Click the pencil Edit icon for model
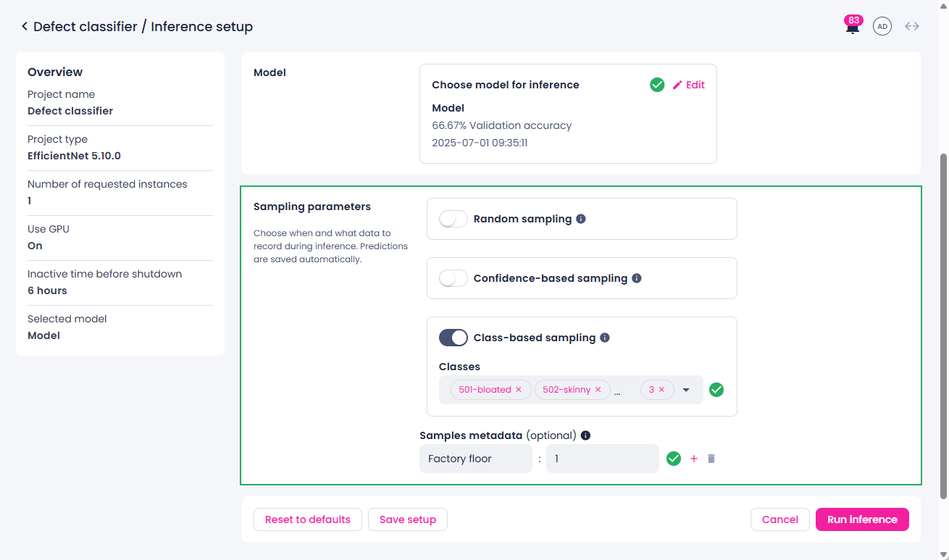Image resolution: width=949 pixels, height=560 pixels. tap(677, 85)
